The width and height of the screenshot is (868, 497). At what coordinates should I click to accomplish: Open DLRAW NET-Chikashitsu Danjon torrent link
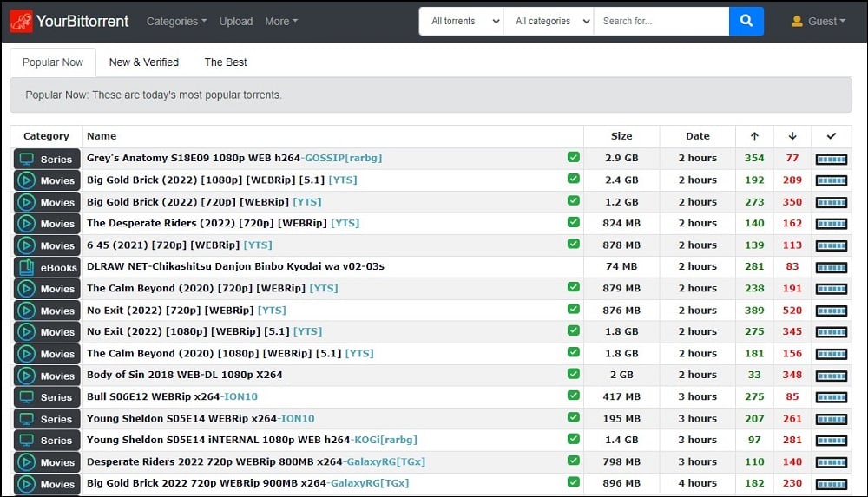(x=235, y=267)
